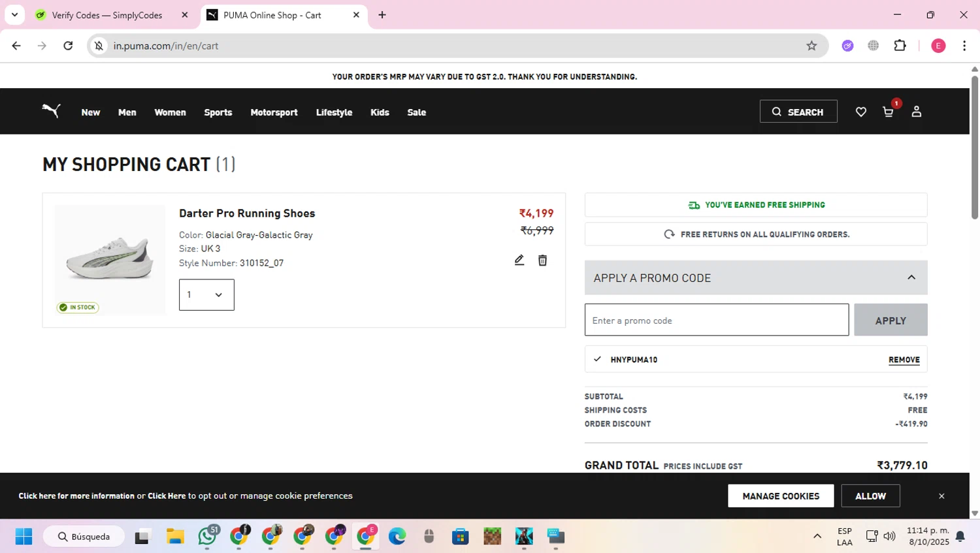Click the order discount -₹419.90 value
The width and height of the screenshot is (980, 553).
911,424
